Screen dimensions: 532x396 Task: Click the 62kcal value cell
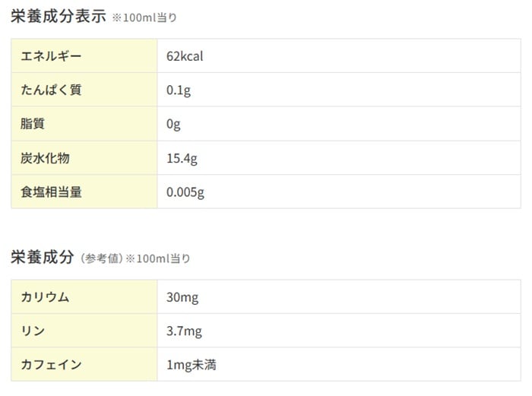[185, 56]
